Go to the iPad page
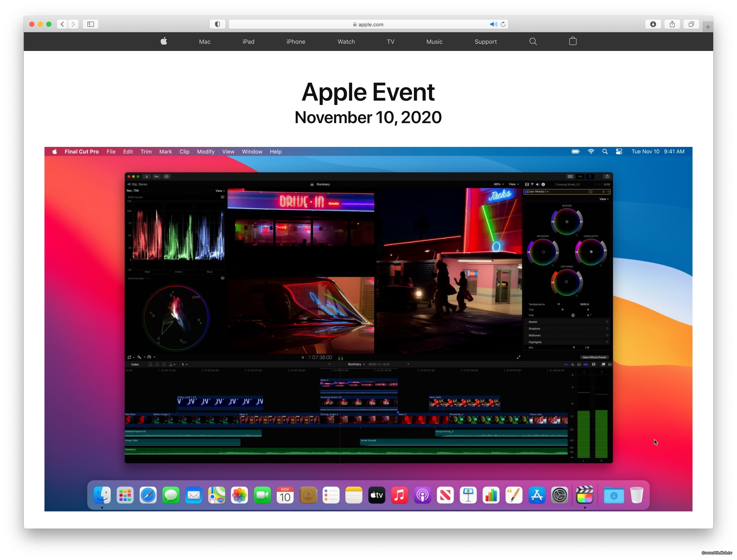Screen dimensions: 737x560 point(248,42)
